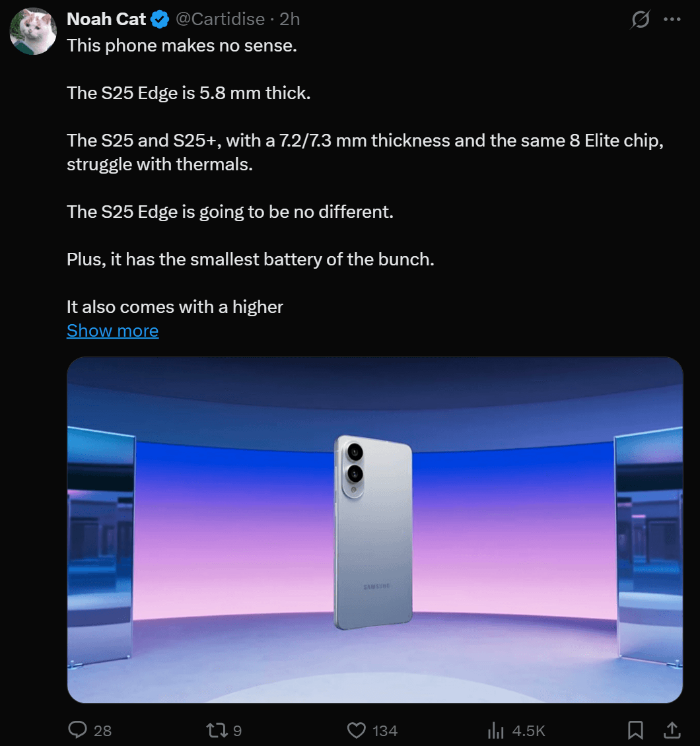This screenshot has width=700, height=746.
Task: Toggle like on the tweet showing 134 likes
Action: [356, 730]
